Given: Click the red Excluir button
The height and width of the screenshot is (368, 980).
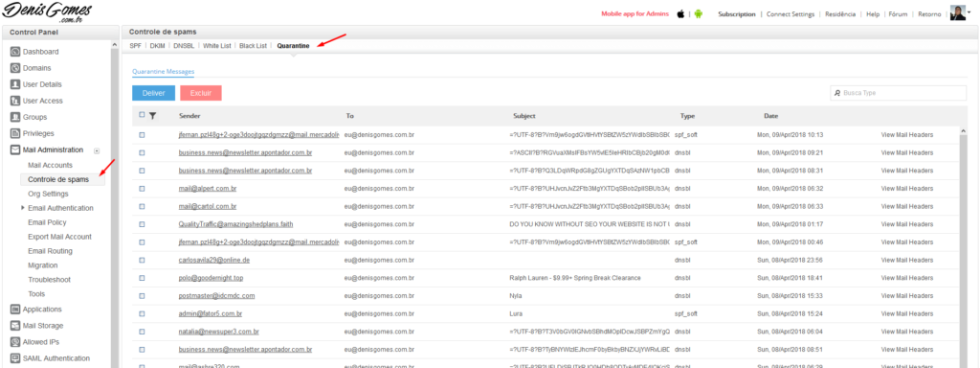Looking at the screenshot, I should pyautogui.click(x=201, y=93).
